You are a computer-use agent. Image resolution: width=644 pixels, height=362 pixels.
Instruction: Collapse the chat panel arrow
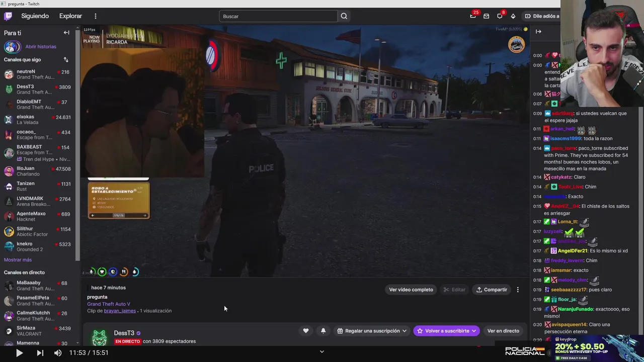tap(538, 32)
